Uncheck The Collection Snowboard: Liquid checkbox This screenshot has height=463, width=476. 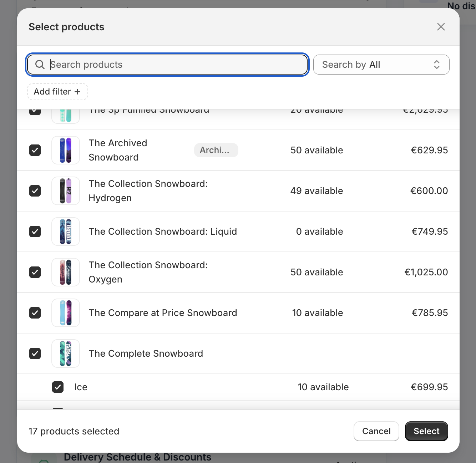coord(35,231)
